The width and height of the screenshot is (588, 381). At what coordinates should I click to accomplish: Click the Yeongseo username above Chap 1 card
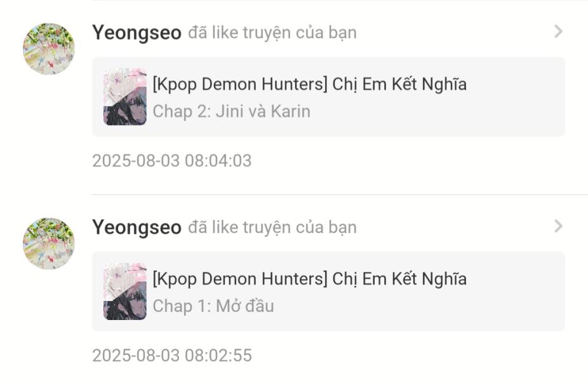pos(137,227)
